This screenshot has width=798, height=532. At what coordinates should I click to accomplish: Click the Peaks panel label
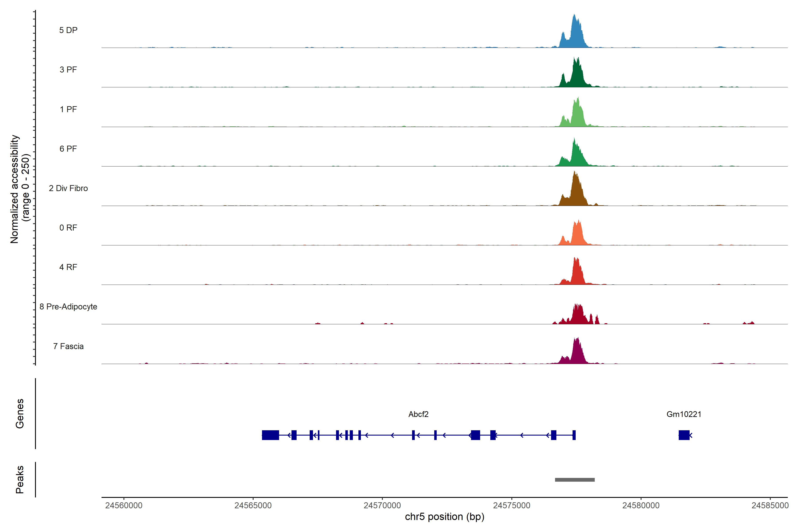(x=20, y=479)
